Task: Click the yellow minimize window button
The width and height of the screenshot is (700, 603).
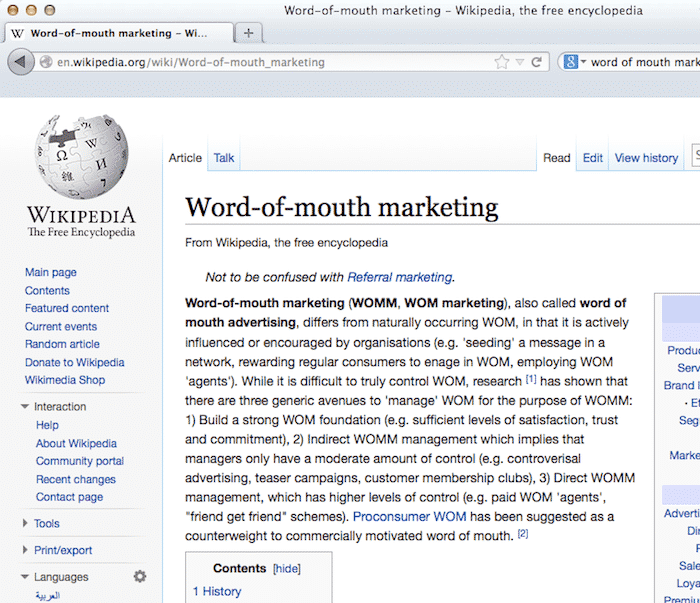Action: 31,10
